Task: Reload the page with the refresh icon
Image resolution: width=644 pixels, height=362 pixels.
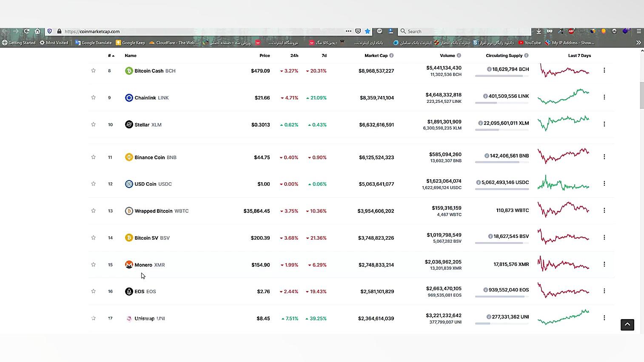Action: 26,31
